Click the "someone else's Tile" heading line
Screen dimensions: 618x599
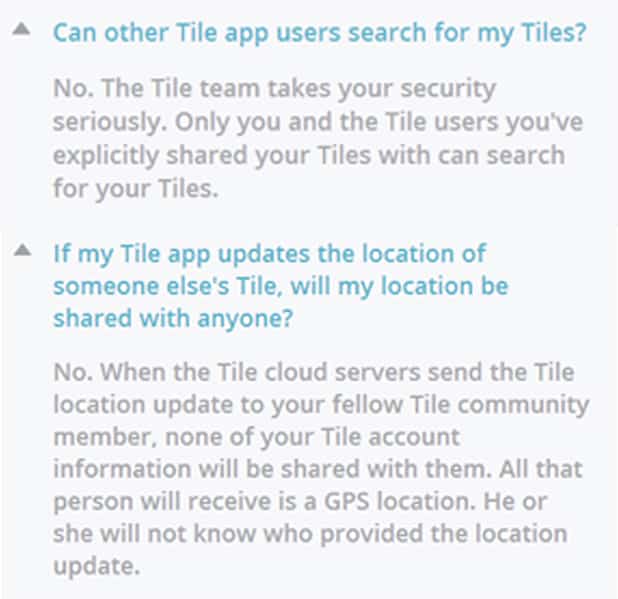tap(280, 286)
